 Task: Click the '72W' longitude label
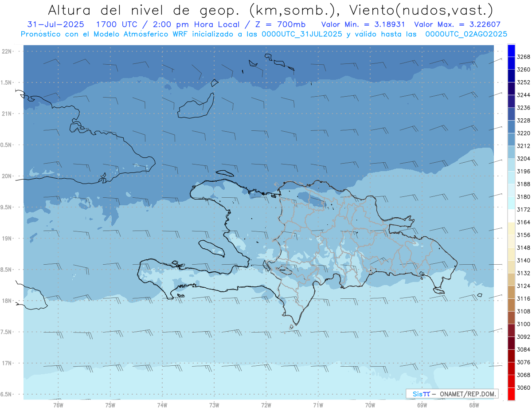[266, 405]
